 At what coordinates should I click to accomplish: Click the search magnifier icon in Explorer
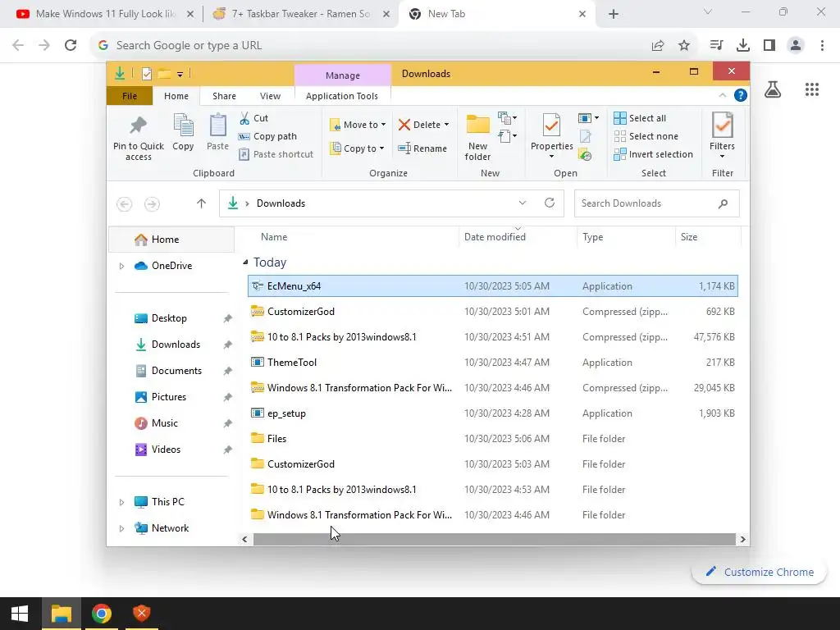tap(723, 203)
